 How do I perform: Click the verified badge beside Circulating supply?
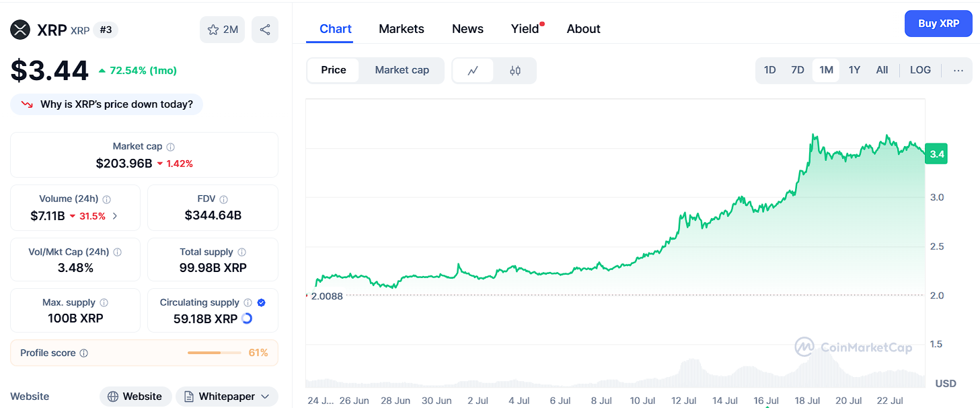[262, 303]
